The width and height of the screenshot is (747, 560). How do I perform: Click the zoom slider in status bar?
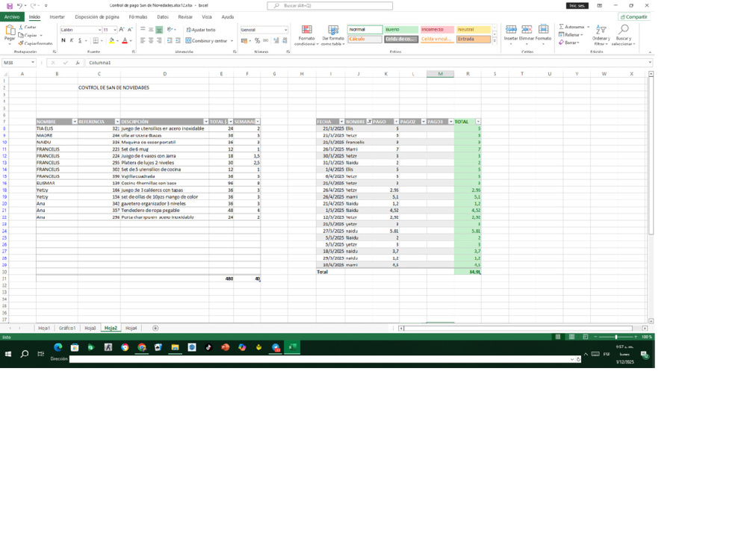(616, 337)
